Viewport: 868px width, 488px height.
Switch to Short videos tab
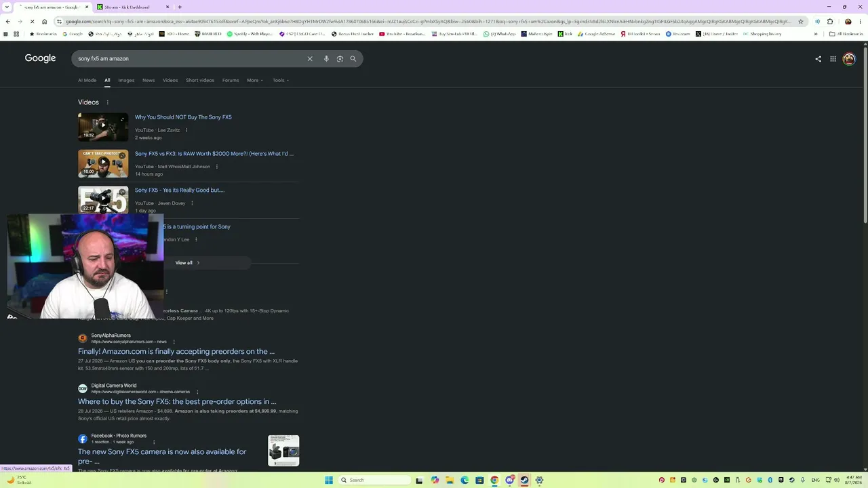pyautogui.click(x=200, y=80)
